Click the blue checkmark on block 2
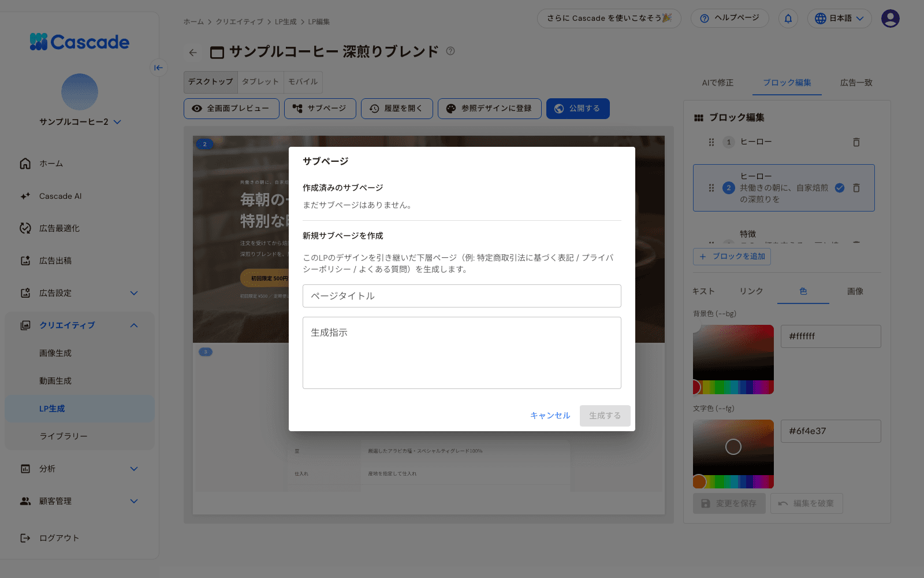The height and width of the screenshot is (578, 924). [840, 188]
